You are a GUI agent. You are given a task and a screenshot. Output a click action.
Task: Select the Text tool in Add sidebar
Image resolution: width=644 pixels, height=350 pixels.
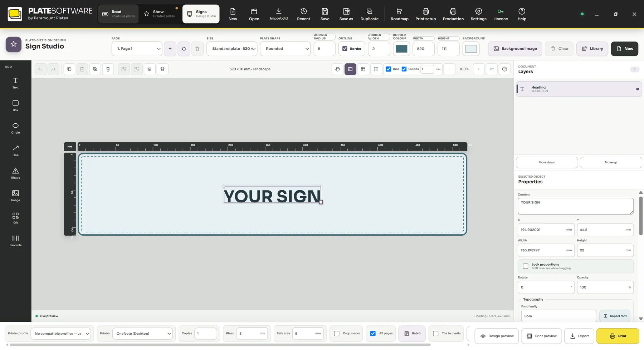tap(15, 83)
